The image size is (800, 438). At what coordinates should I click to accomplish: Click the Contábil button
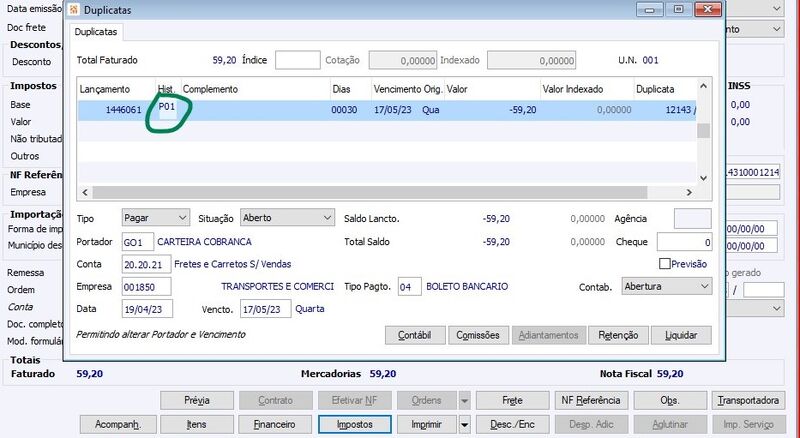point(415,335)
